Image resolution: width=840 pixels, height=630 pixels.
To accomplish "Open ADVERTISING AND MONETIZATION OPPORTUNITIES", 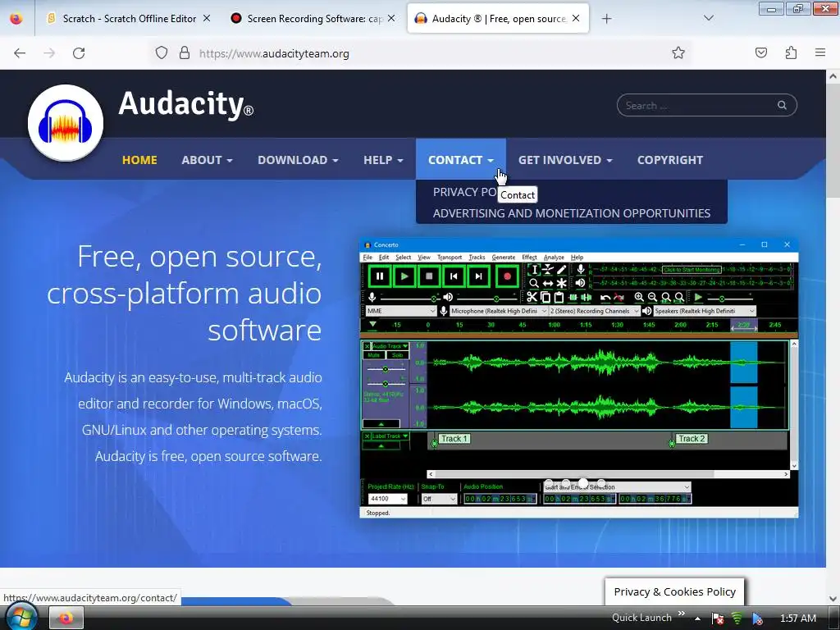I will (x=572, y=213).
